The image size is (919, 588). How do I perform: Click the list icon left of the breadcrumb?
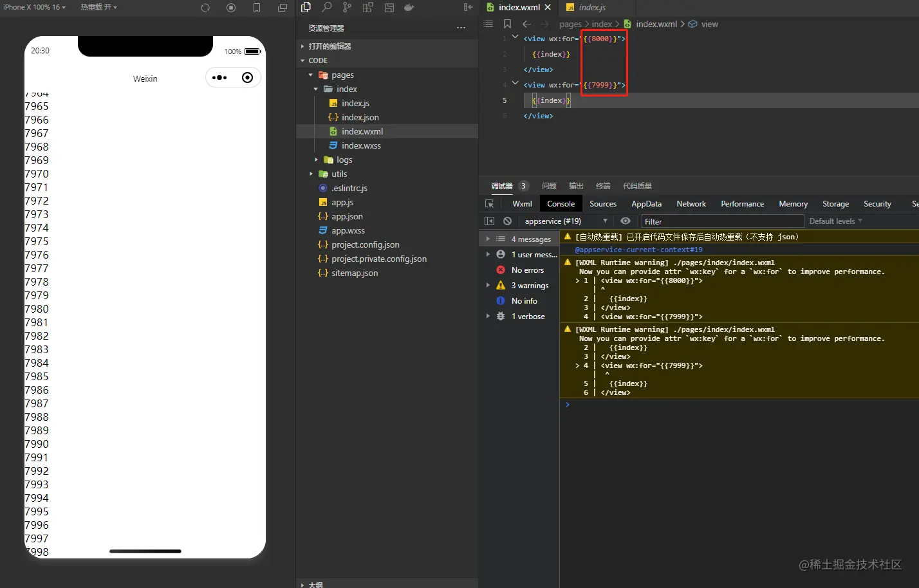tap(488, 24)
